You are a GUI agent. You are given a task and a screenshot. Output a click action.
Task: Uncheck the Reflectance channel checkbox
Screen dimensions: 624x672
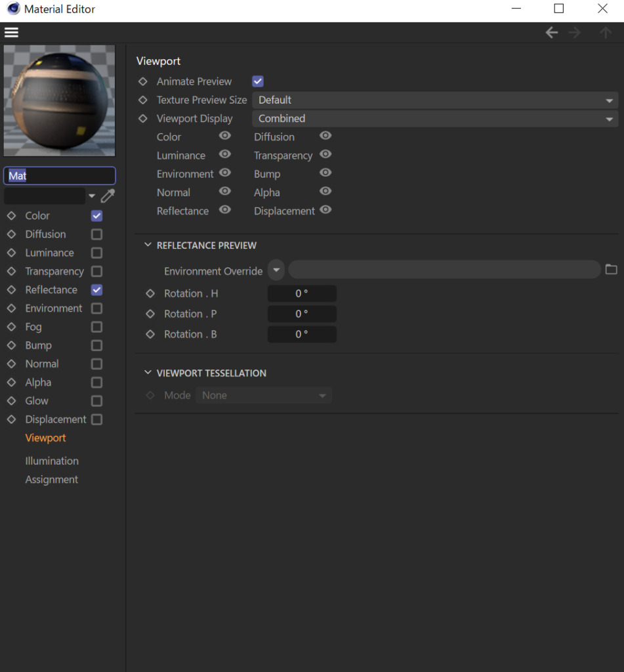(x=96, y=289)
